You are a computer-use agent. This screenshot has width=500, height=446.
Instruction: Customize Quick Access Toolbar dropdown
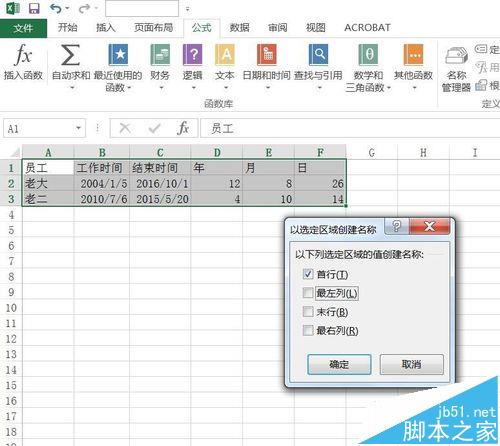point(188,9)
